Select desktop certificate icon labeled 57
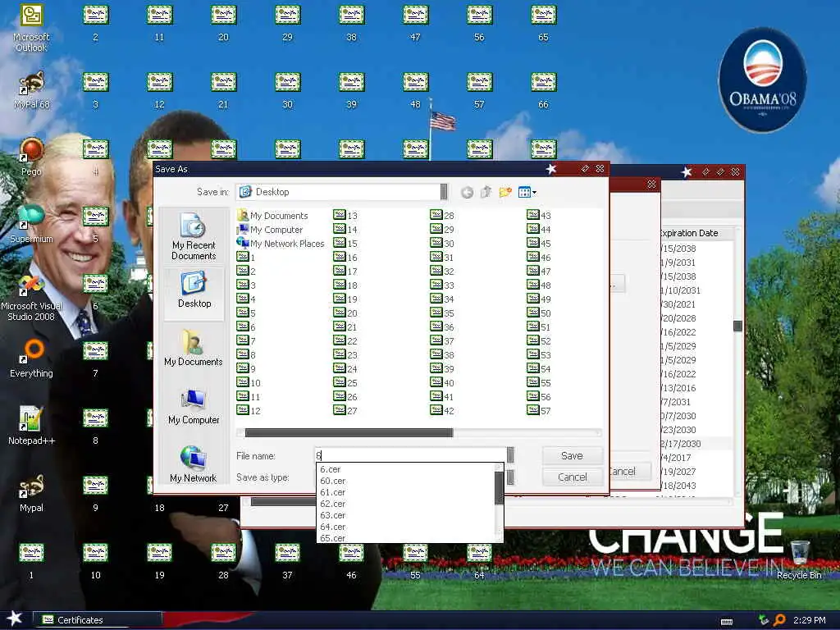Viewport: 840px width, 630px height. (x=479, y=90)
